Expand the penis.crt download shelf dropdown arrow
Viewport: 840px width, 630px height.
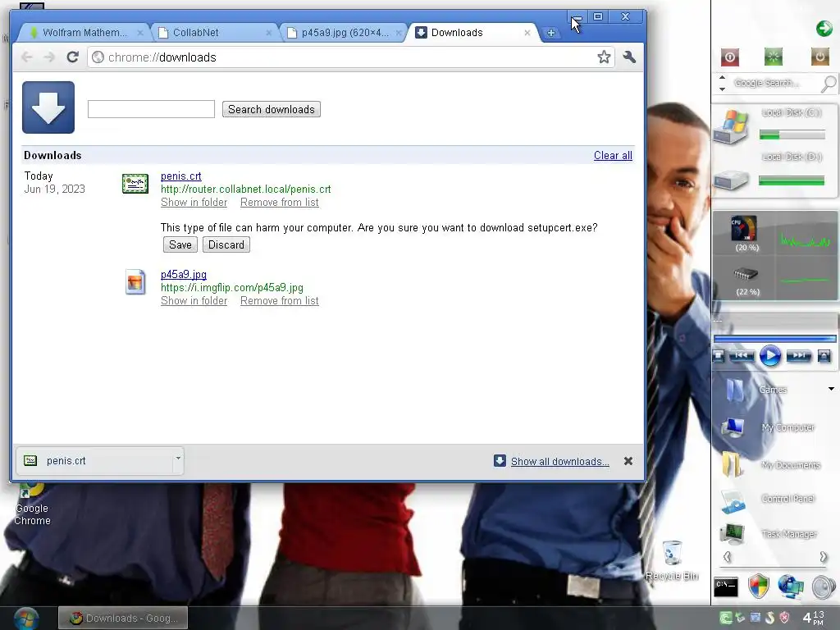coord(178,459)
